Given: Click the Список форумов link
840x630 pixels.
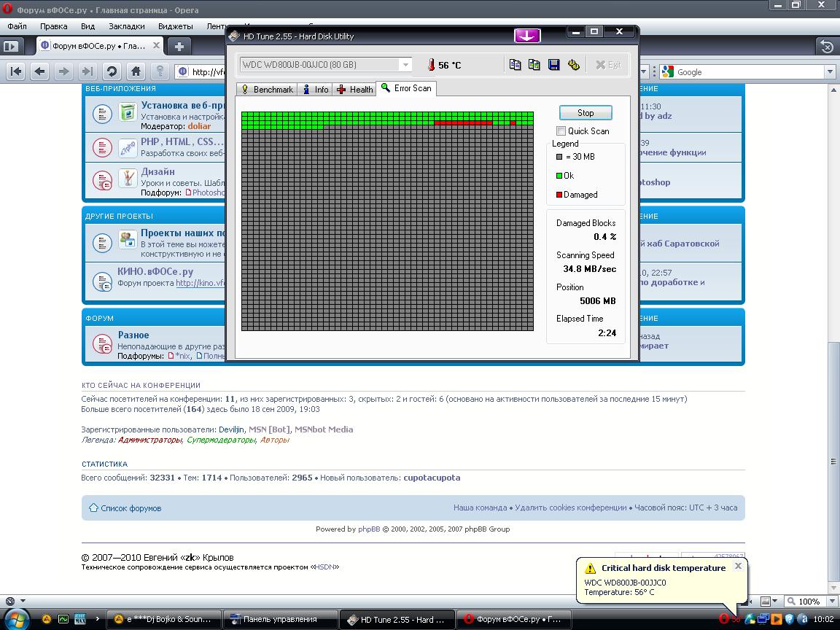Looking at the screenshot, I should [131, 508].
